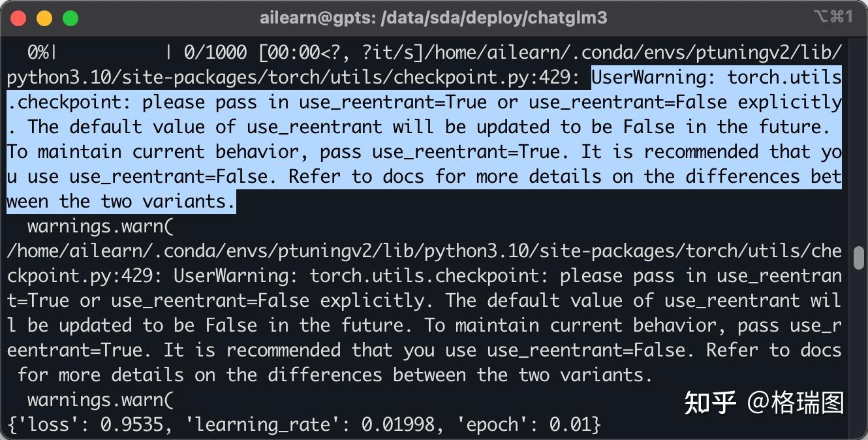Click the red close window button
The height and width of the screenshot is (440, 868).
(x=18, y=18)
